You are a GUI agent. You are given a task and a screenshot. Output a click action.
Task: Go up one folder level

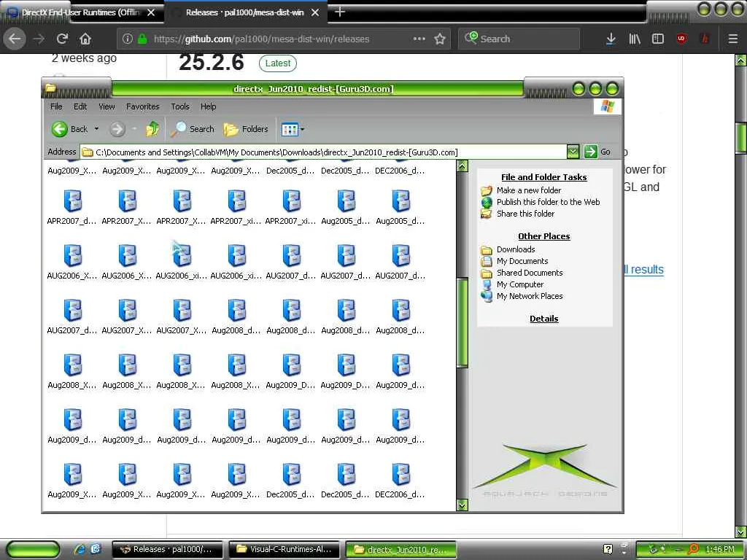152,129
